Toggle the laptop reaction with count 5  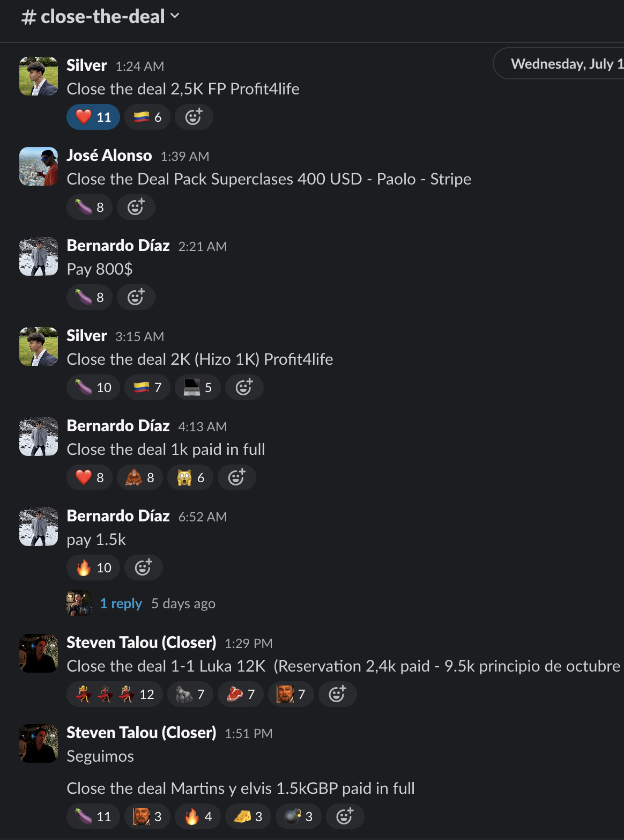[x=198, y=387]
